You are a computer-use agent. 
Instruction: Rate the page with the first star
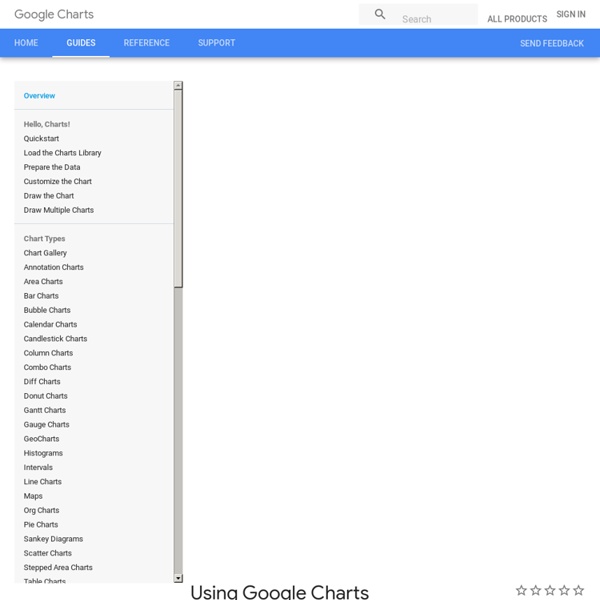pos(521,590)
